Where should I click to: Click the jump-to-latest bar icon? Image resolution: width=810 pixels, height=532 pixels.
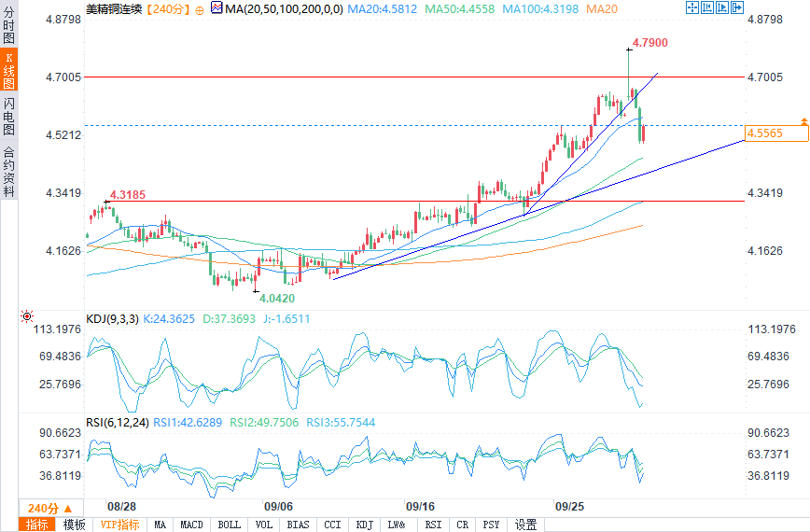[736, 7]
